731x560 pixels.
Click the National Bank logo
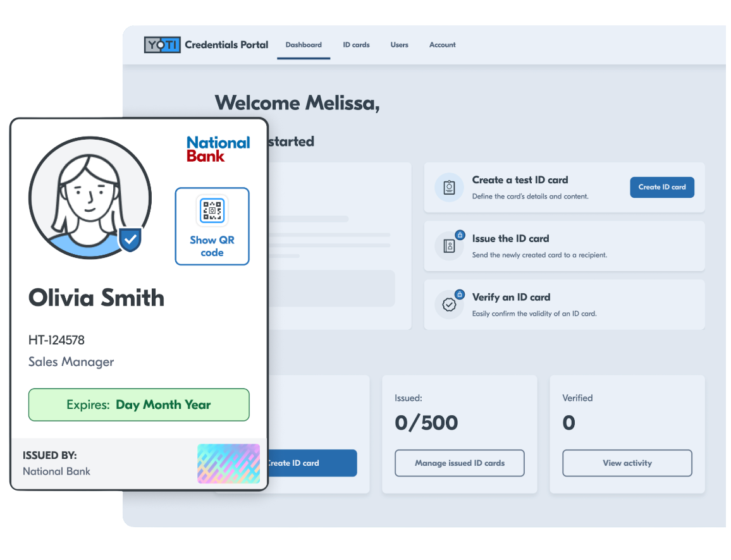pyautogui.click(x=218, y=149)
